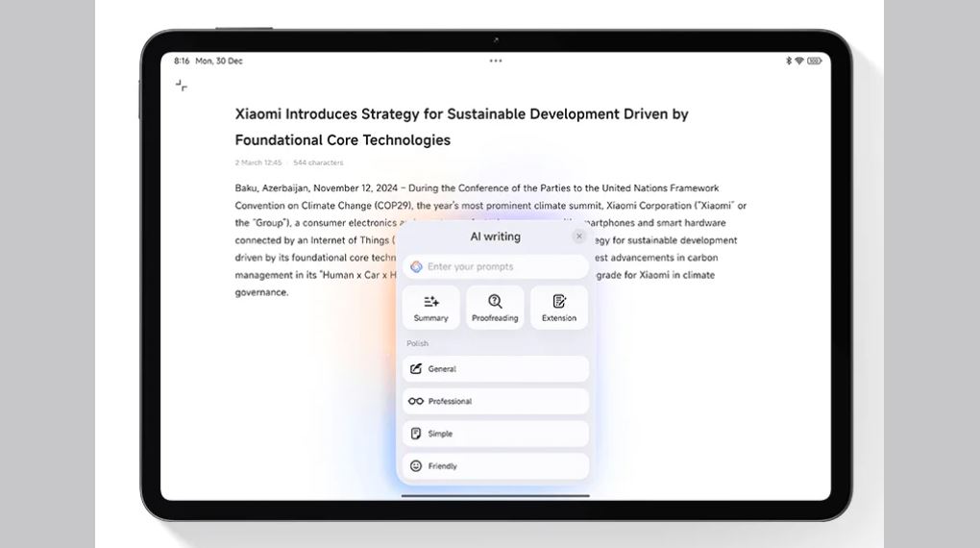Choose the Summary option

pyautogui.click(x=430, y=308)
